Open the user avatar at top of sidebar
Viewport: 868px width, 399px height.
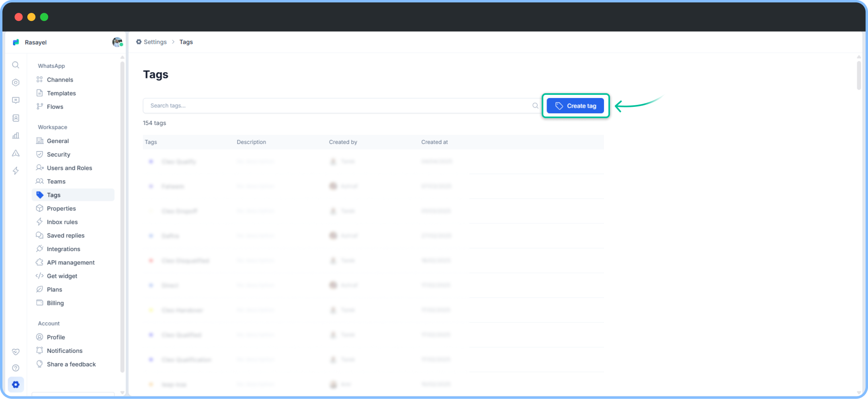[x=117, y=42]
